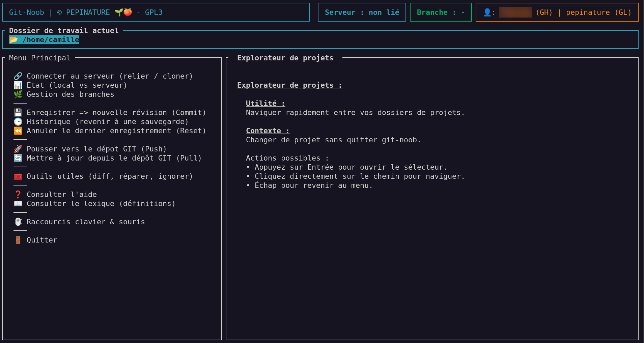
Task: Click the rewind icon for Reset
Action: (x=18, y=131)
